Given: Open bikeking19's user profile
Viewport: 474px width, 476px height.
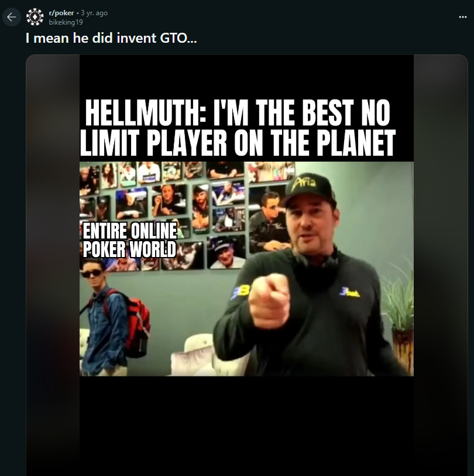Looking at the screenshot, I should [x=66, y=22].
